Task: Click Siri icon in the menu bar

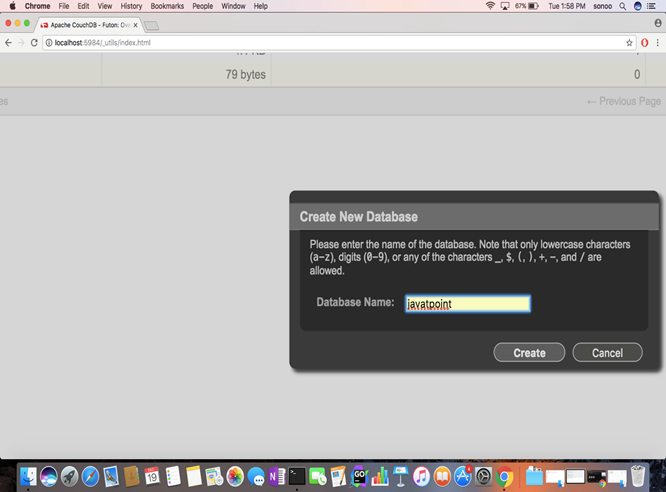Action: tap(638, 6)
